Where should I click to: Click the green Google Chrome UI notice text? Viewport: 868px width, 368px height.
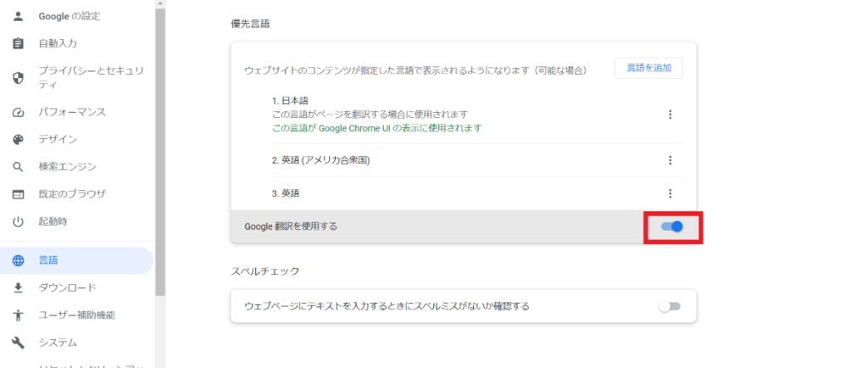tap(377, 128)
